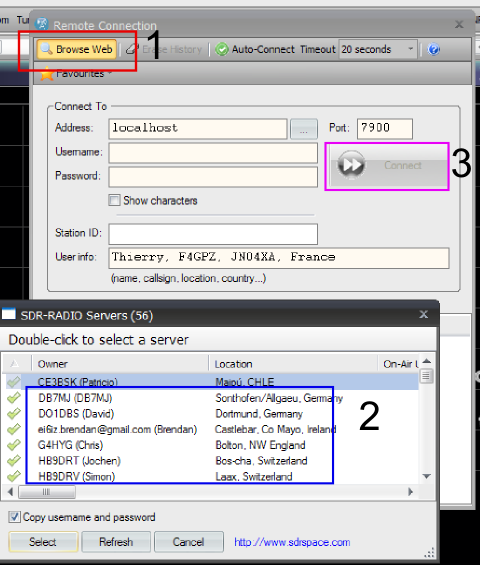
Task: Click into the Station ID field
Action: coord(213,234)
